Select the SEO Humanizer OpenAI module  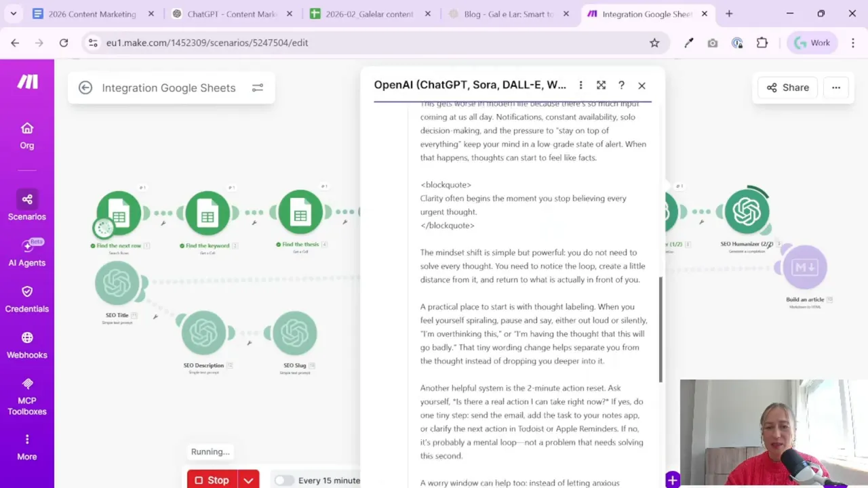coord(747,211)
